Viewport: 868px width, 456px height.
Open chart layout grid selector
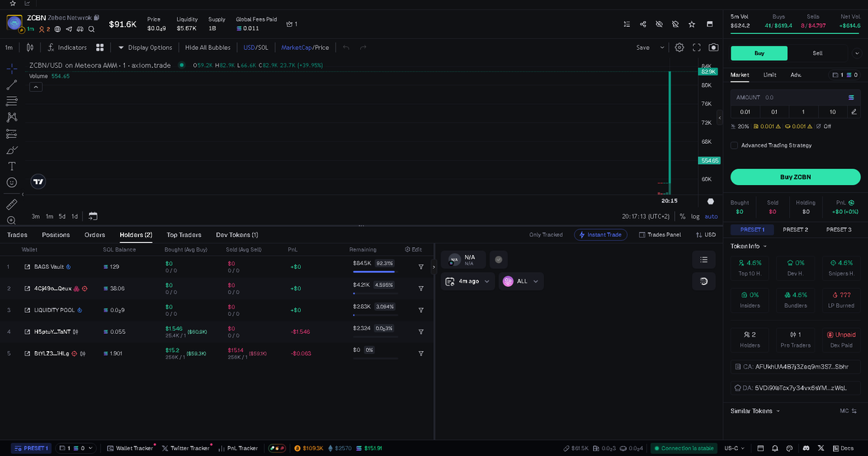101,48
